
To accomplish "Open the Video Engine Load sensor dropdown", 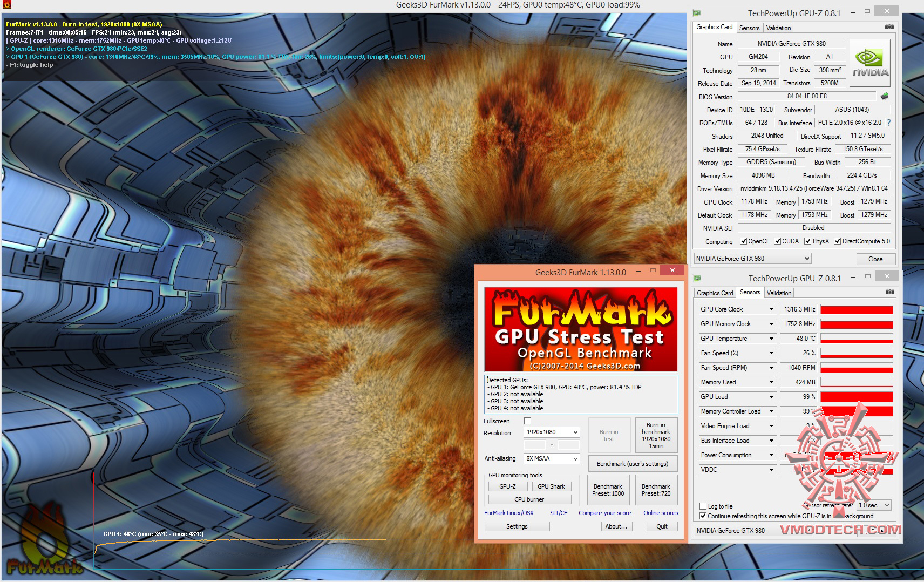I will click(771, 426).
